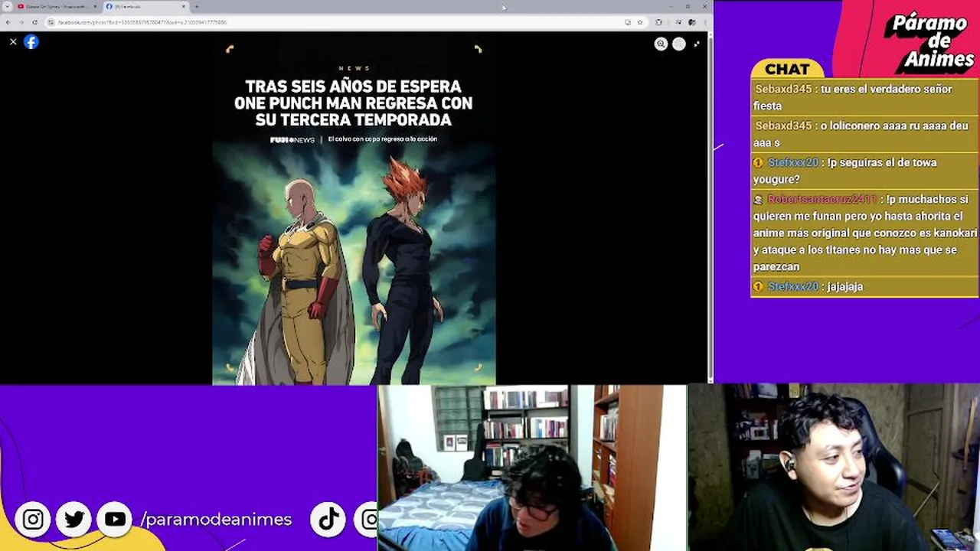The height and width of the screenshot is (551, 980).
Task: Click the Instagram icon in the overlay
Action: tap(33, 520)
